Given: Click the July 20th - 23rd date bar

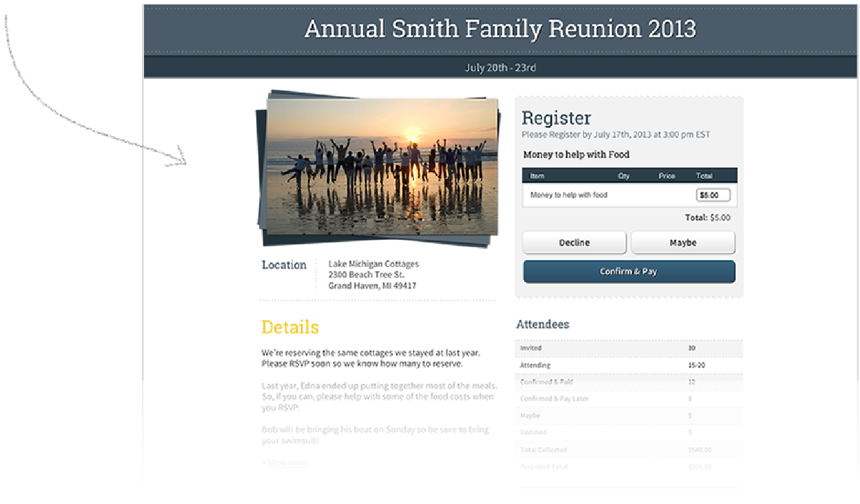Looking at the screenshot, I should coord(500,68).
